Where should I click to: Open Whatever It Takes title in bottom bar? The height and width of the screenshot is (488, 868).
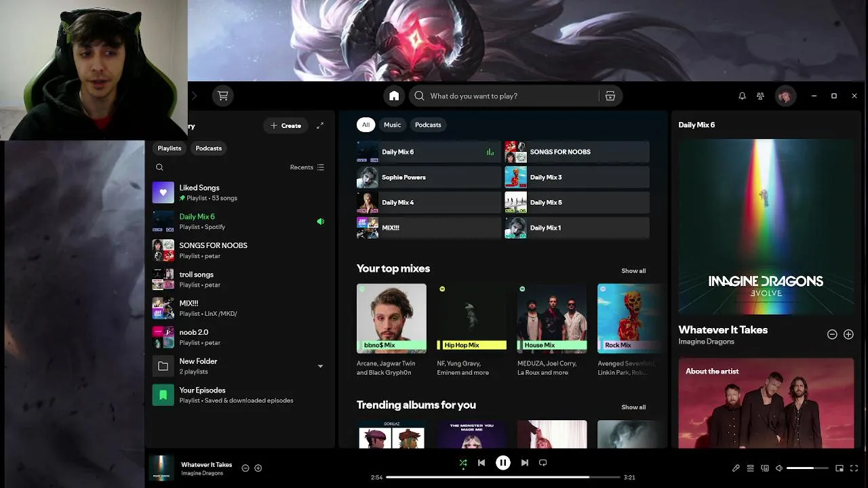click(207, 465)
